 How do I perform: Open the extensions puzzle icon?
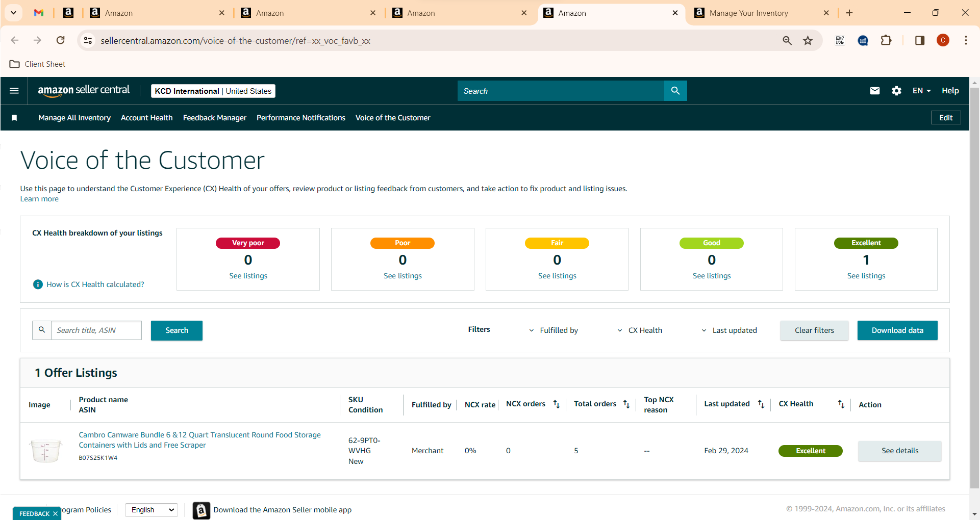[886, 40]
